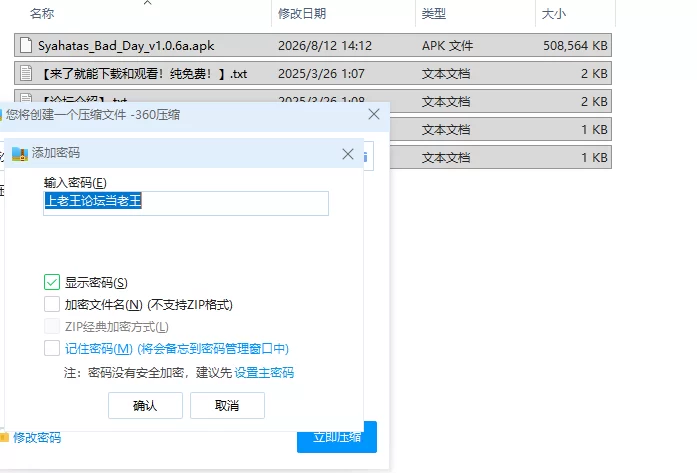697x473 pixels.
Task: Click text document icon of 来了就能下载和观看
Action: pyautogui.click(x=26, y=73)
